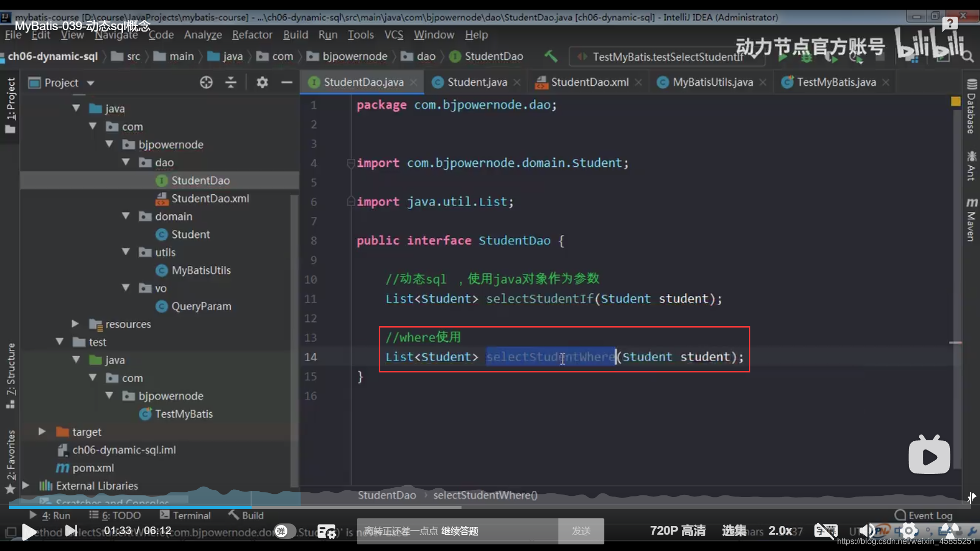Screen dimensions: 980x551
Task: Click the editor inspection warning indicator
Action: (x=956, y=101)
